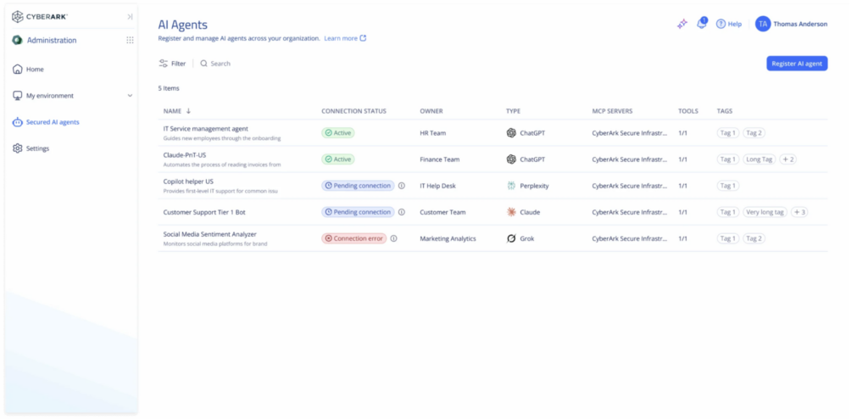Expand the +2 tags in Claude-PnT-US row
Screen dimensions: 868x419
click(787, 159)
